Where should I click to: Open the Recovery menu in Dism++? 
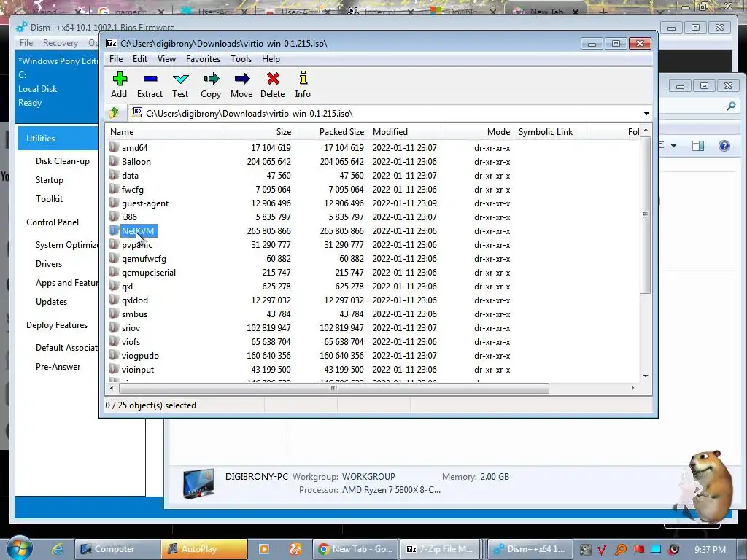60,43
